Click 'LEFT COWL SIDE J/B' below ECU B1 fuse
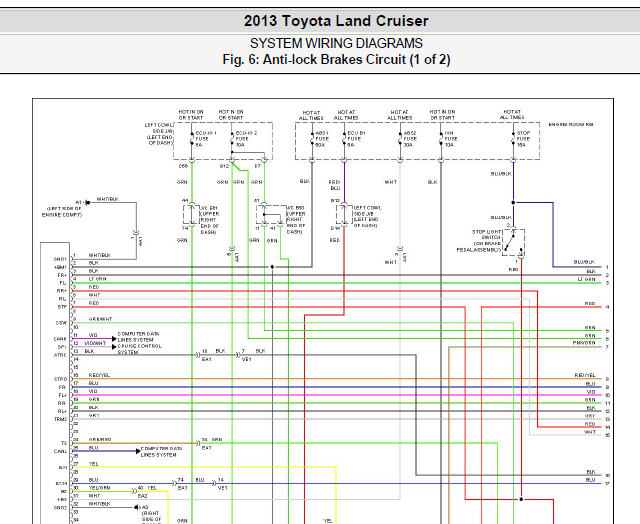Viewport: 640px width, 524px height. [x=366, y=217]
